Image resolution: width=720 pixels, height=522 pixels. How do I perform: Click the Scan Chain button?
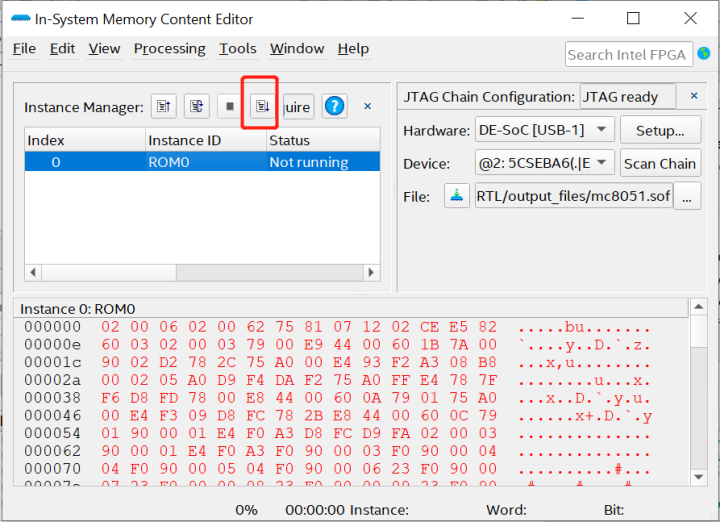(x=660, y=163)
